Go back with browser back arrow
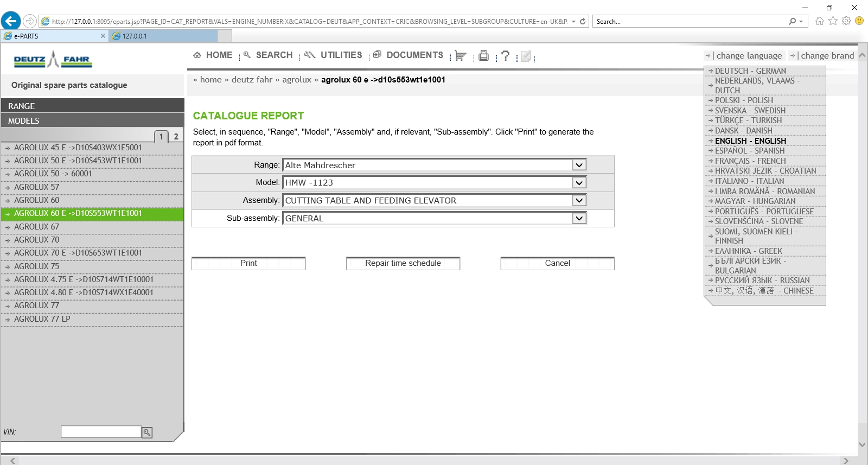Image resolution: width=868 pixels, height=465 pixels. tap(11, 21)
